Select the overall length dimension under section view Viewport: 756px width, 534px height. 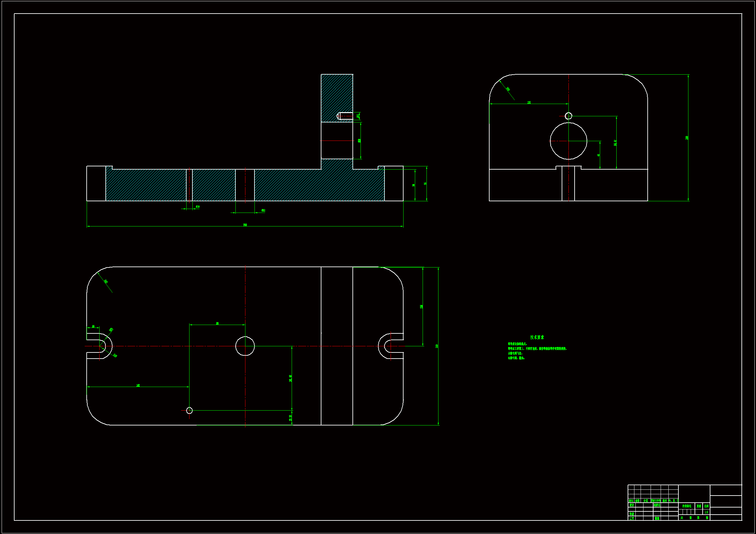click(245, 225)
